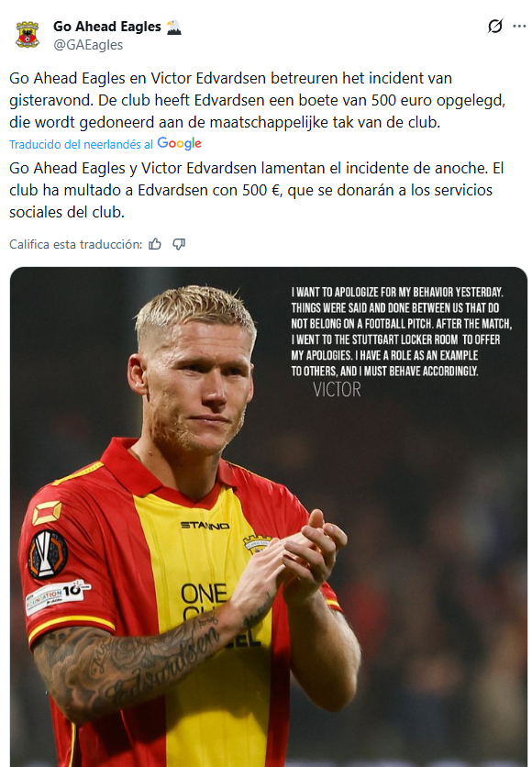The height and width of the screenshot is (767, 532).
Task: Select the Spanish translated tweet text
Action: pyautogui.click(x=256, y=190)
